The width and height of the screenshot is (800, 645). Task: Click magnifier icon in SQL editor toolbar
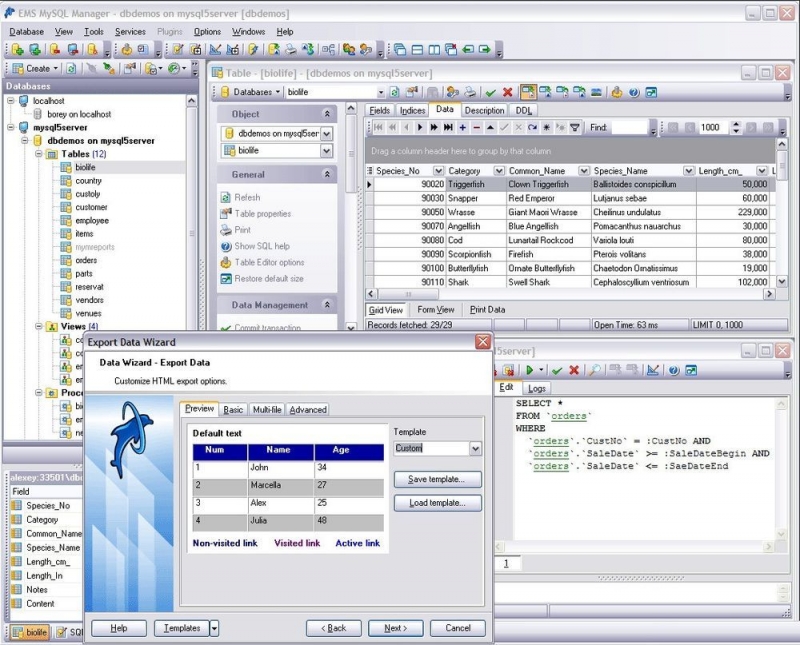pos(594,370)
